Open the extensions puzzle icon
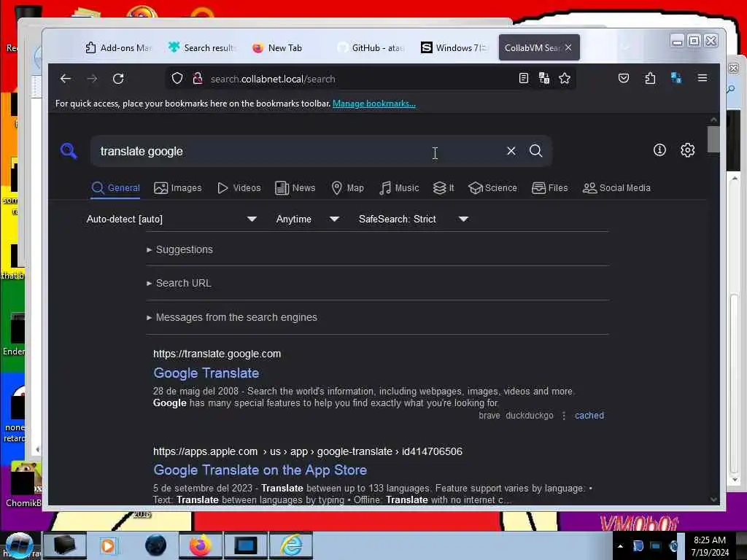Screen dimensions: 747x560 650,78
